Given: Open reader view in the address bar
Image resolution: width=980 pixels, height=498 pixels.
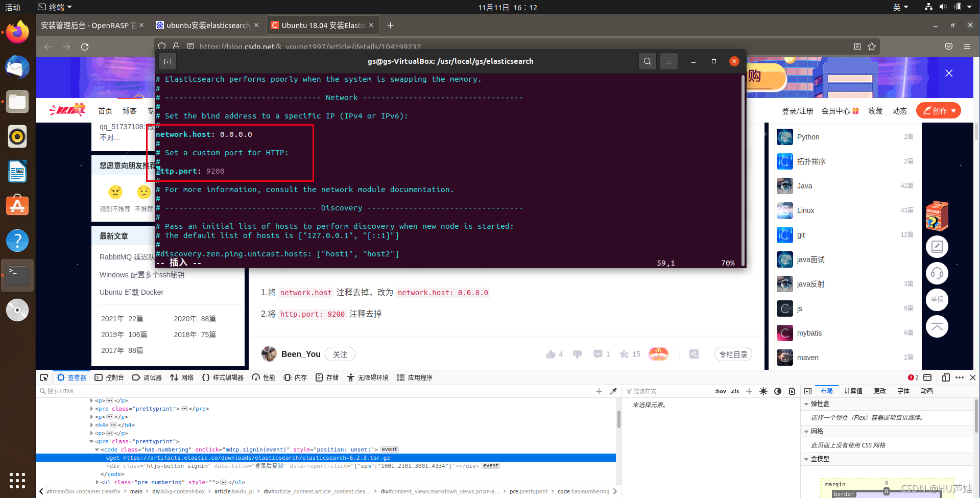Looking at the screenshot, I should tap(857, 46).
